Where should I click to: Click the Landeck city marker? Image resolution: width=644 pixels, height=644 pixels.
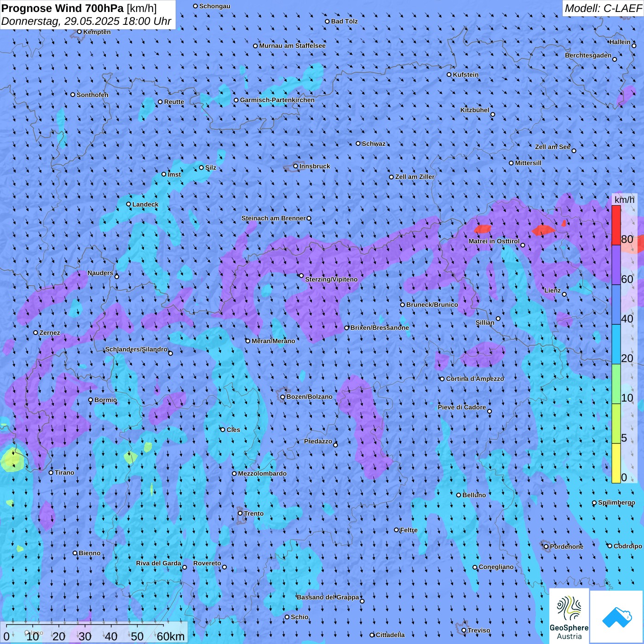pos(129,204)
